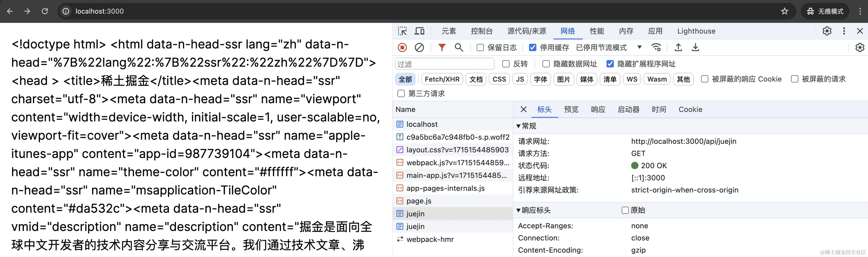Show the 时间 timing tab
This screenshot has height=257, width=868.
(659, 109)
